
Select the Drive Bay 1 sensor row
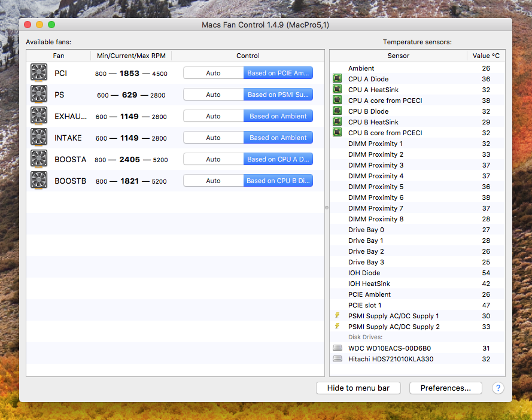coord(417,241)
